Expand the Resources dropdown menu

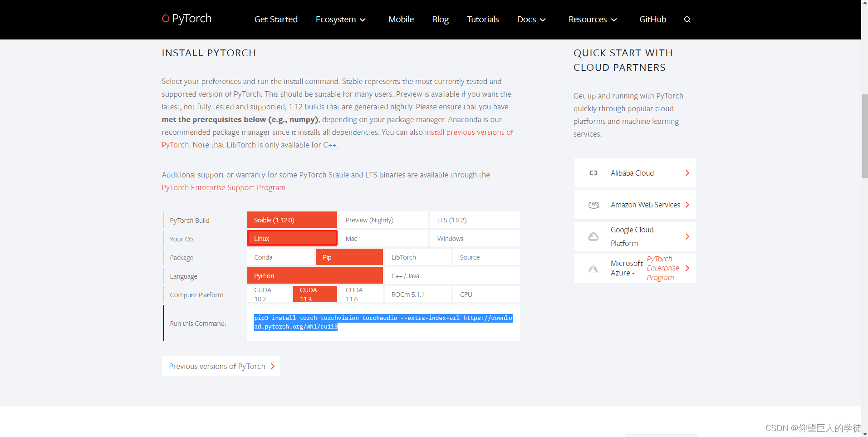(593, 20)
